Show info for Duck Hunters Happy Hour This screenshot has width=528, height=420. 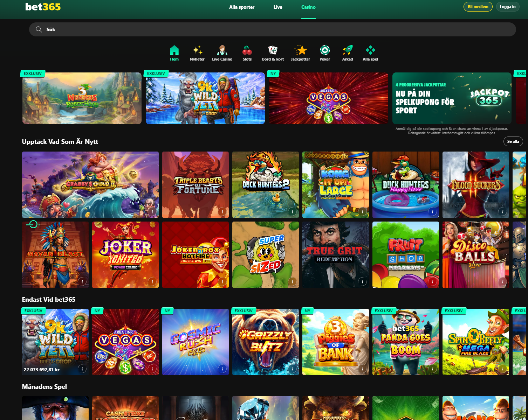(432, 212)
